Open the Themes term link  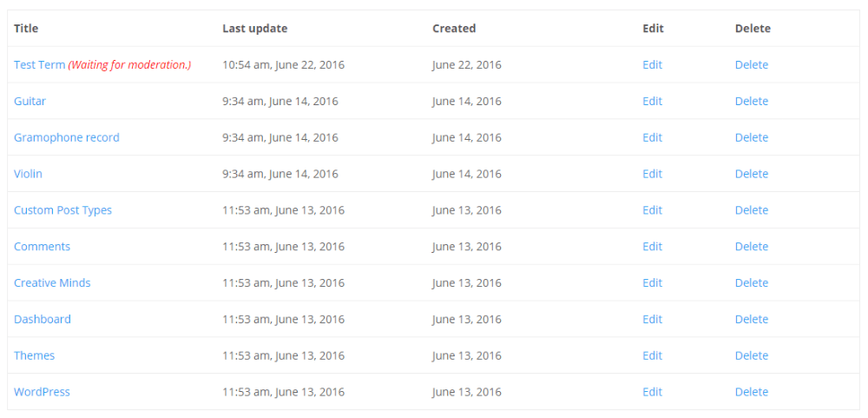[x=34, y=356]
